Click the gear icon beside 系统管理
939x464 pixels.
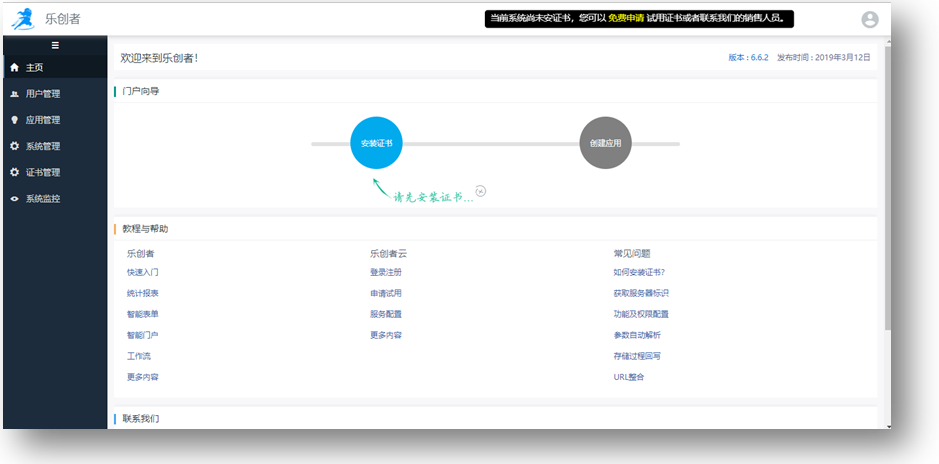(x=14, y=146)
